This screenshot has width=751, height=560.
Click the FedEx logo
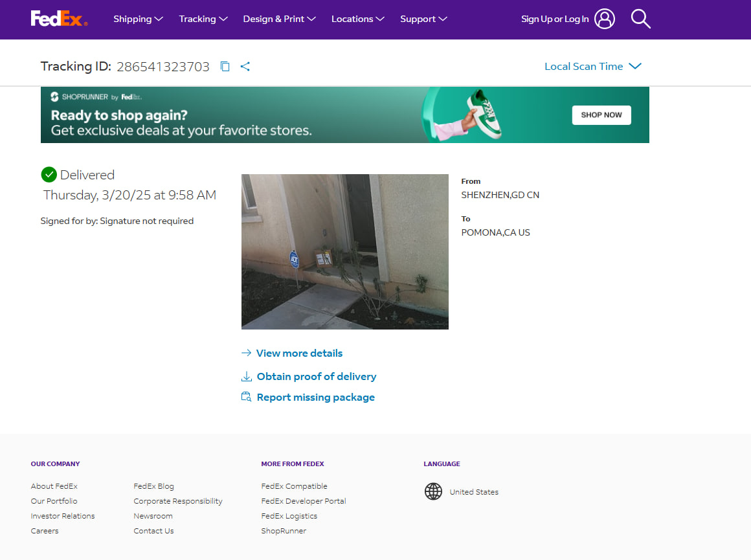pyautogui.click(x=58, y=19)
